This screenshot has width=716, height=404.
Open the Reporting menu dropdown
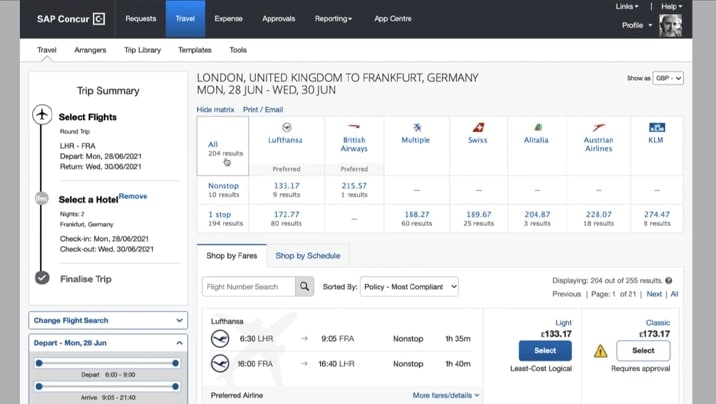point(333,19)
